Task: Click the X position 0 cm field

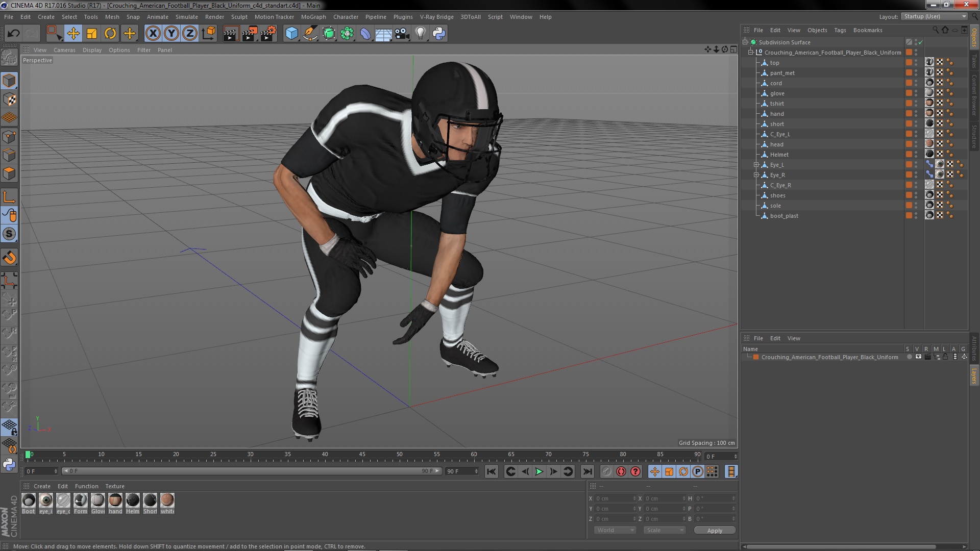Action: [616, 498]
